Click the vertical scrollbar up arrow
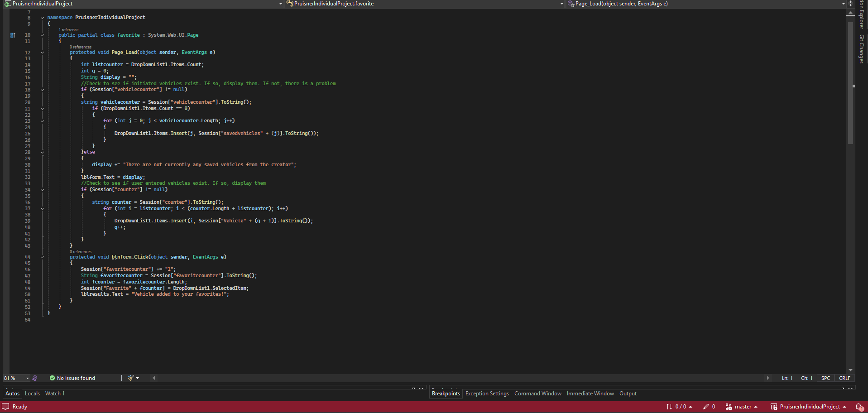 850,13
